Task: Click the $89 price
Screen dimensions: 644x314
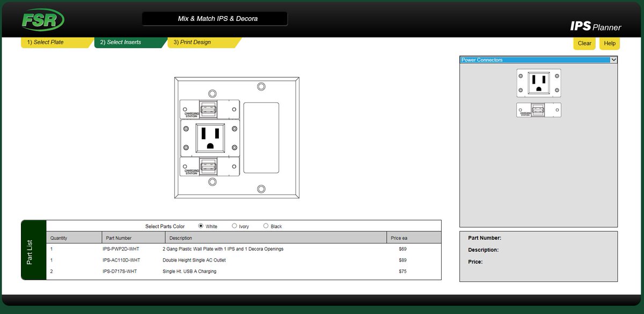Action: tap(402, 260)
